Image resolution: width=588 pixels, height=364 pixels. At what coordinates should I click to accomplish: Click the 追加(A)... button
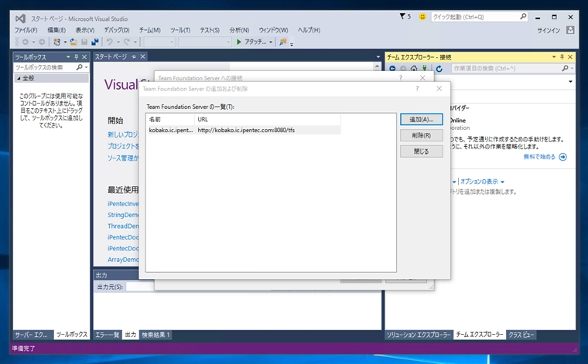422,120
